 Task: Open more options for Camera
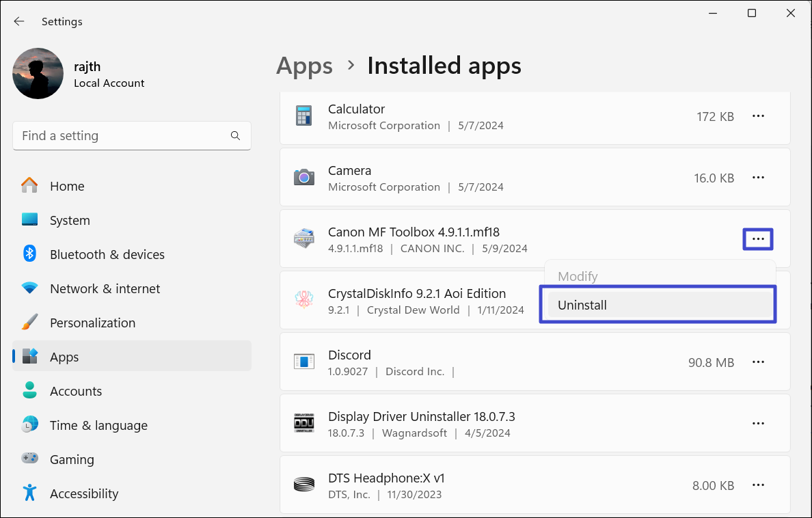tap(758, 178)
